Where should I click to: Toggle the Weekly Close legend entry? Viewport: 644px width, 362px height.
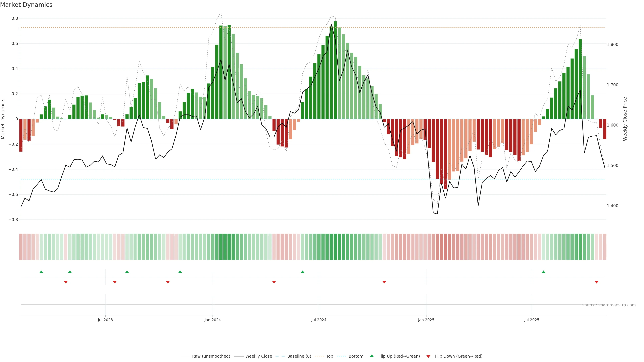(258, 356)
